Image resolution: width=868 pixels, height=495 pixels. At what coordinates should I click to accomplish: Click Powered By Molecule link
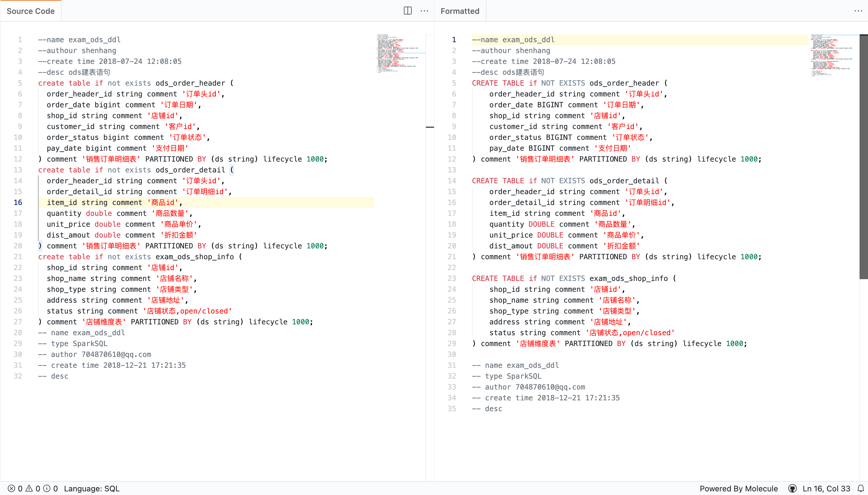[x=738, y=489]
